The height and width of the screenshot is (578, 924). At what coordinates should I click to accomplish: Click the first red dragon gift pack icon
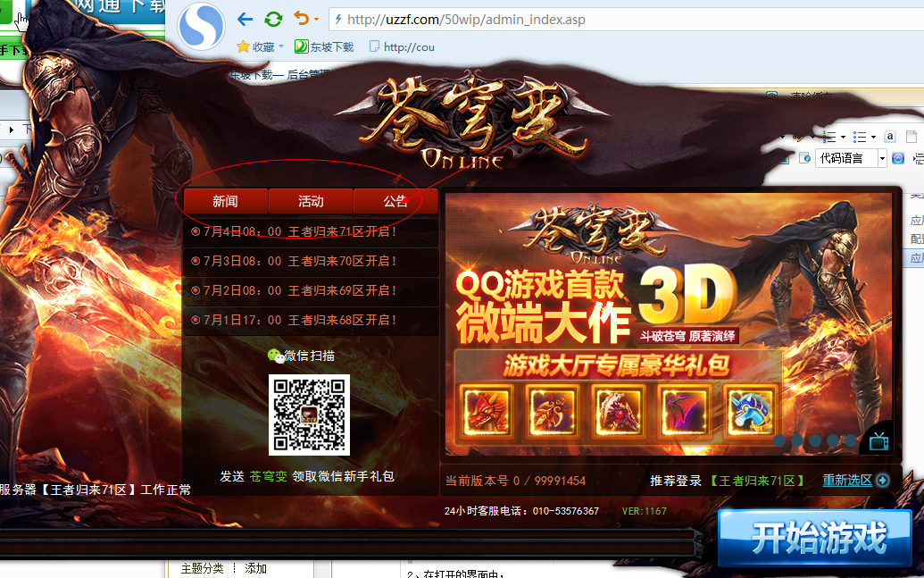[x=487, y=411]
